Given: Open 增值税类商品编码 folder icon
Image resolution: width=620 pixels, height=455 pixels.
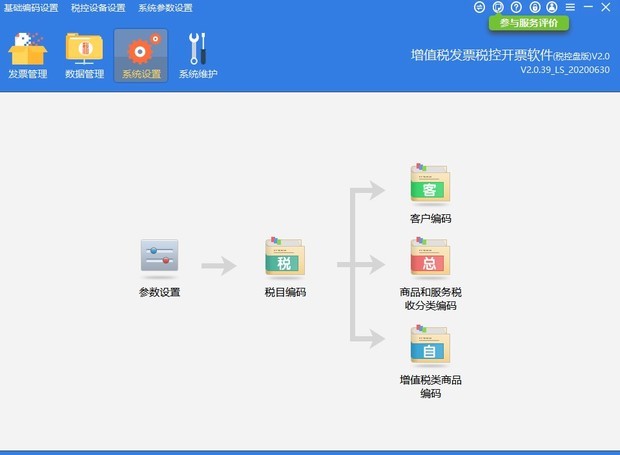Looking at the screenshot, I should pyautogui.click(x=430, y=344).
